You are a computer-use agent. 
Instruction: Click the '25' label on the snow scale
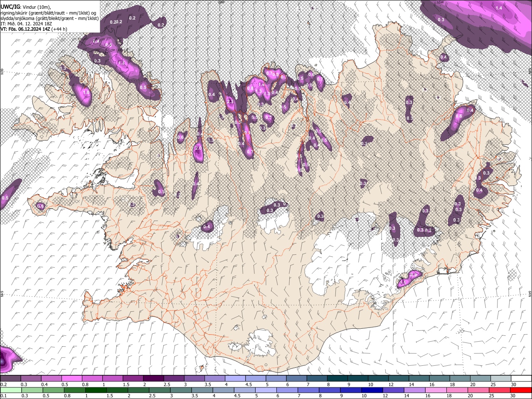tap(493, 385)
